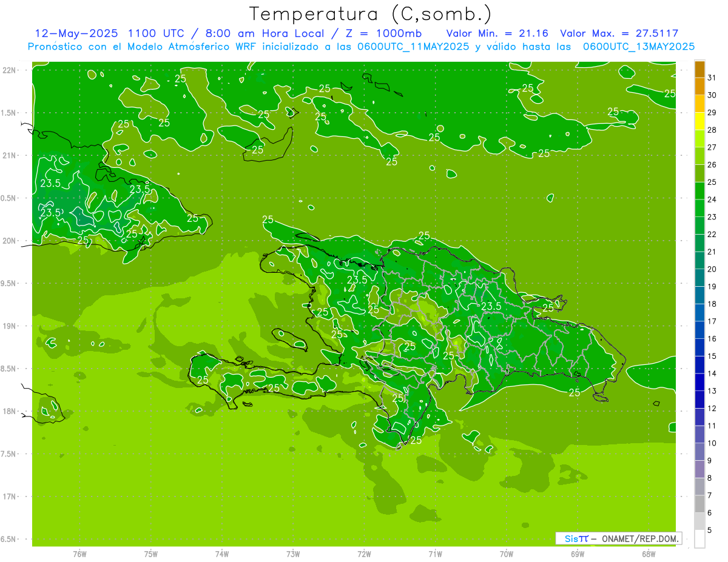The height and width of the screenshot is (562, 728).
Task: Pick the green swatch between 23 and 24
Action: pyautogui.click(x=699, y=208)
